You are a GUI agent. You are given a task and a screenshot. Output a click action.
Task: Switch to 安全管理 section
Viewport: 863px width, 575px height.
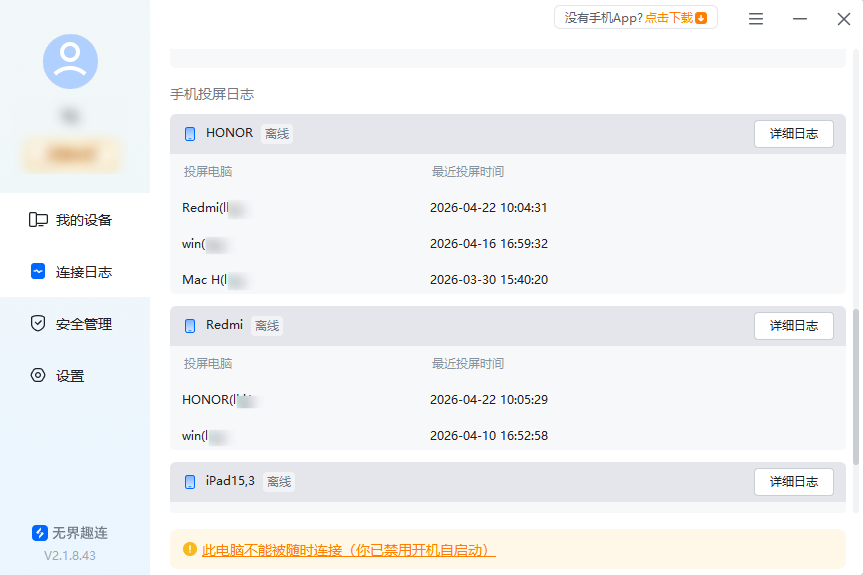[x=83, y=324]
